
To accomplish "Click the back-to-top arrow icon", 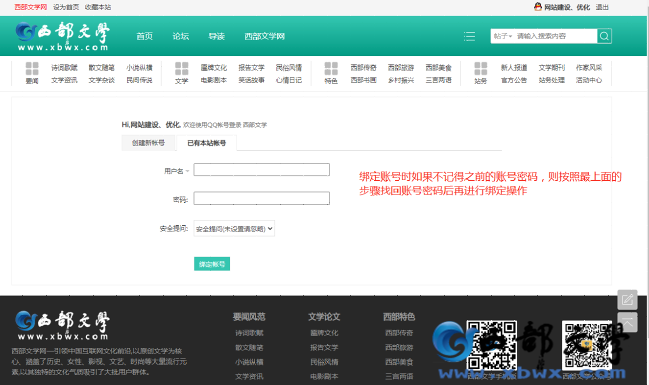I will 627,322.
